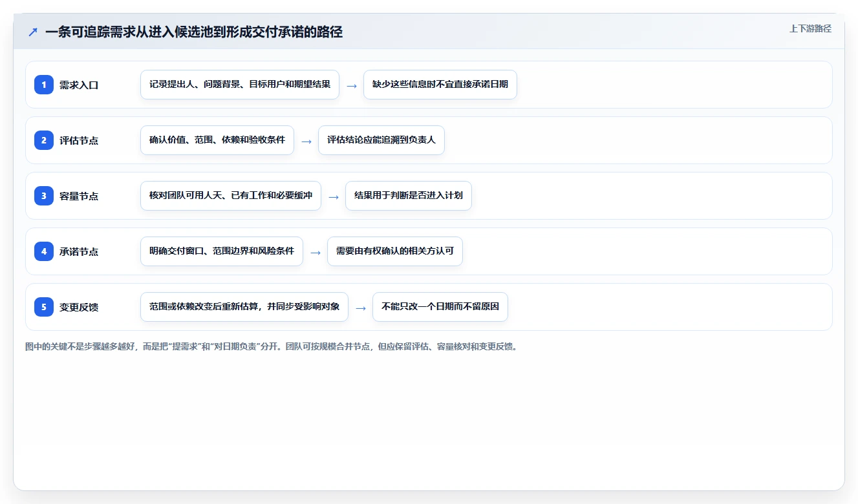Click the arrow in the 容量节点 row
858x504 pixels.
334,196
